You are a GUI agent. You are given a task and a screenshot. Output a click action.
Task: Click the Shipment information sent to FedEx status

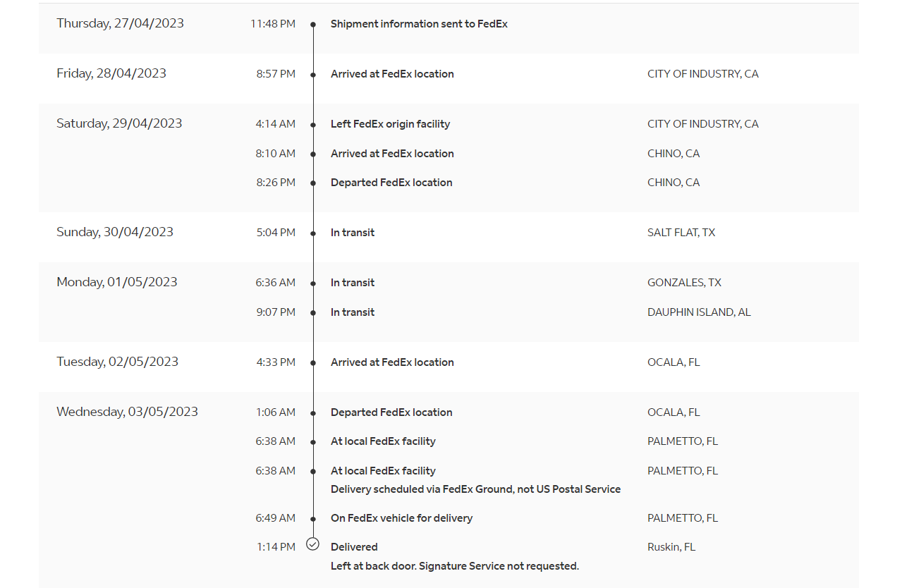pyautogui.click(x=419, y=24)
